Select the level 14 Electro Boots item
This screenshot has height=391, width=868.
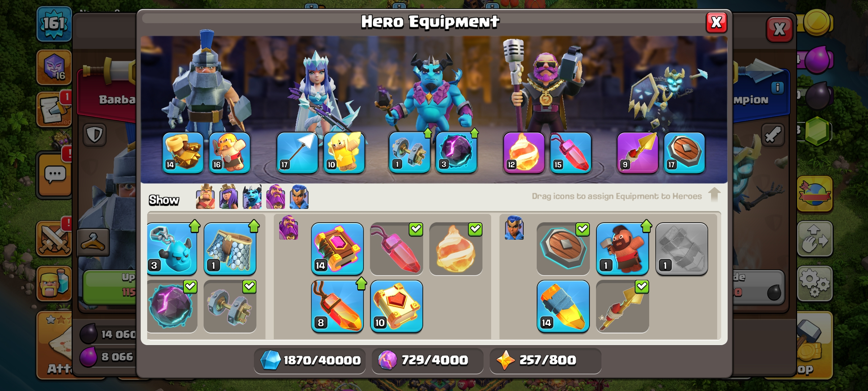[563, 306]
